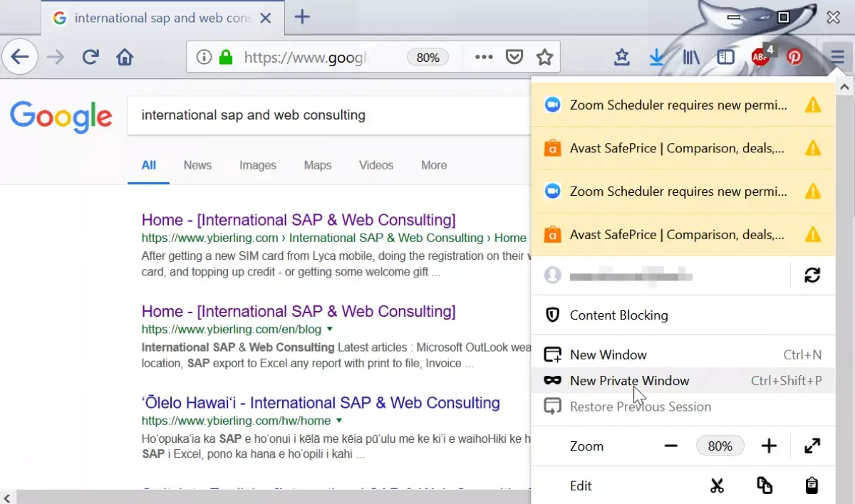
Task: Click the forward navigation arrow
Action: (55, 57)
